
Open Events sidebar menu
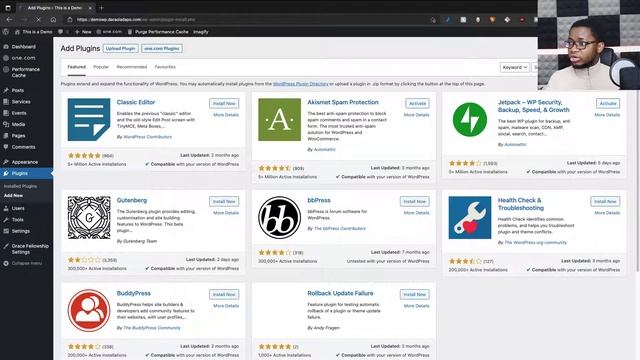(x=19, y=113)
